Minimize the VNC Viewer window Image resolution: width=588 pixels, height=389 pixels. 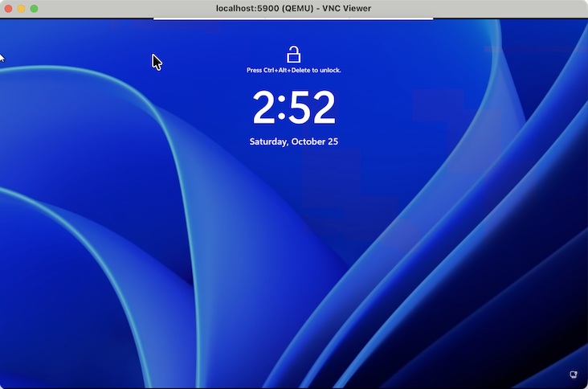click(x=22, y=8)
